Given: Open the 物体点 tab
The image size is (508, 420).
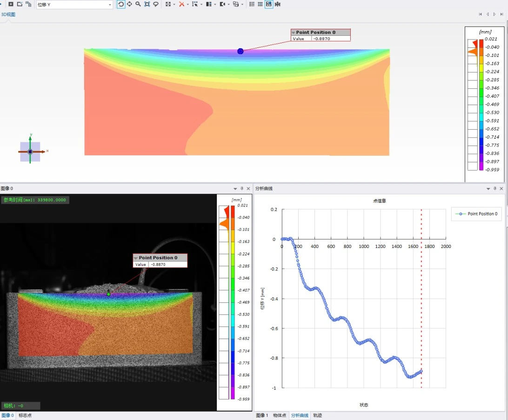Looking at the screenshot, I should [x=280, y=415].
